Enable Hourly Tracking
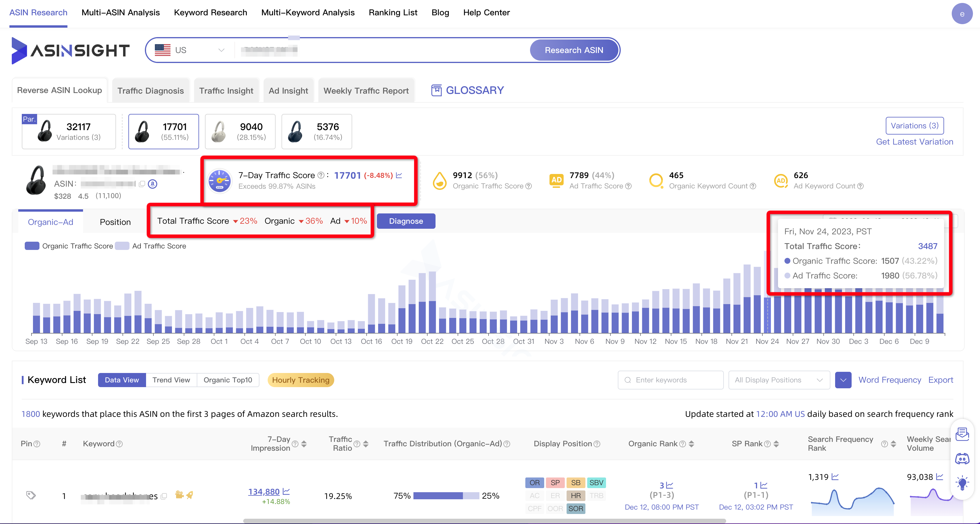 click(x=301, y=380)
